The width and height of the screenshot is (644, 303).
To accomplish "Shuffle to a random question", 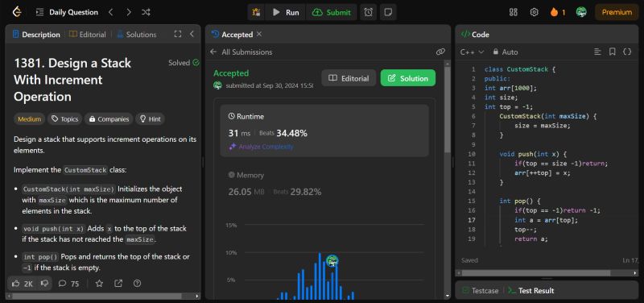I will (x=146, y=12).
